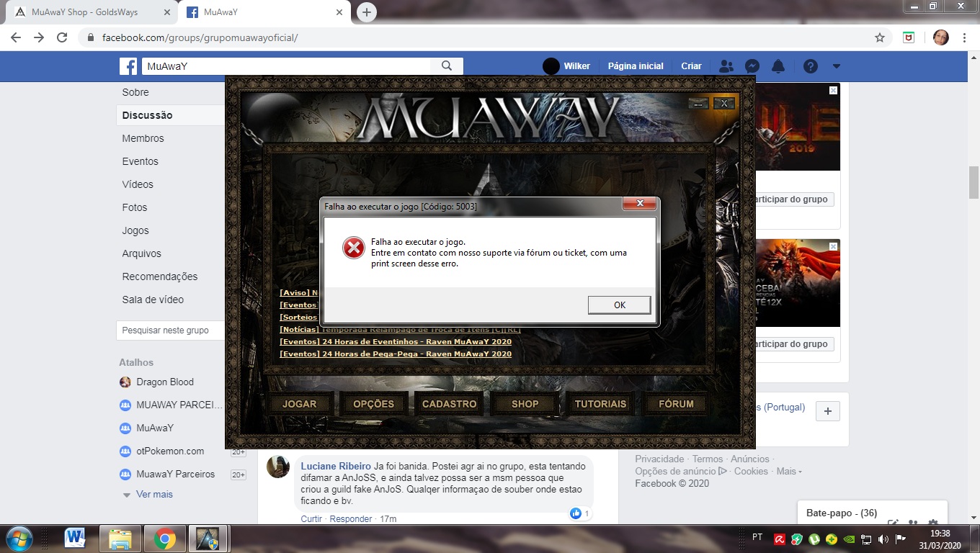Expand the shortcuts with Ver mais

(154, 495)
